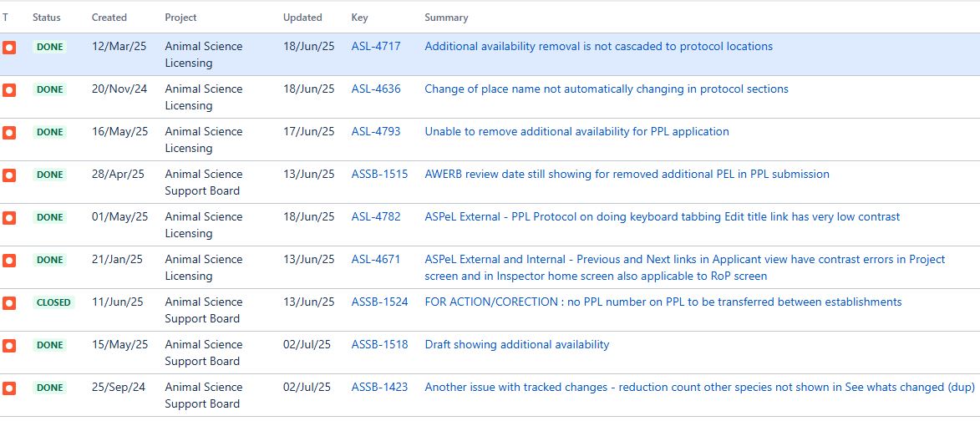This screenshot has height=421, width=980.
Task: Click the bug icon in the ASSB-1518 row
Action: (x=8, y=346)
